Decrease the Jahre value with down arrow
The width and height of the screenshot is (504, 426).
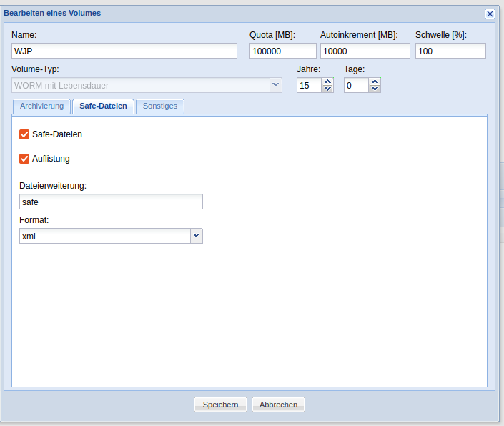327,89
